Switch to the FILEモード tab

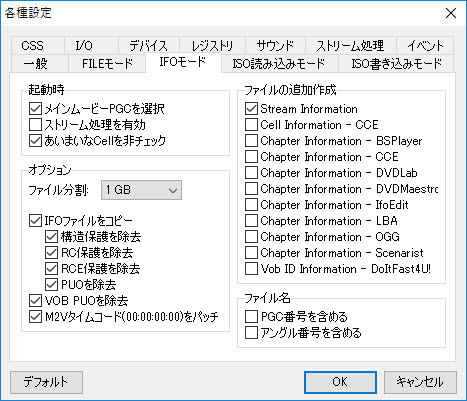(x=107, y=63)
